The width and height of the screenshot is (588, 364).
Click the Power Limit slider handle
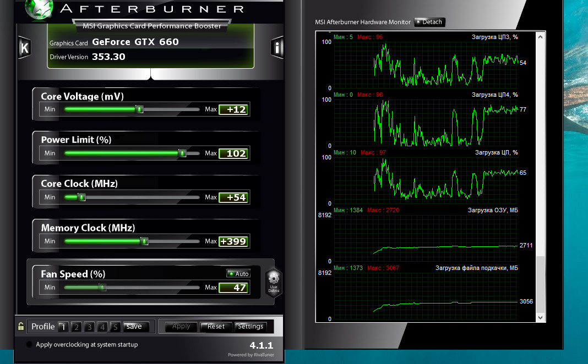182,153
